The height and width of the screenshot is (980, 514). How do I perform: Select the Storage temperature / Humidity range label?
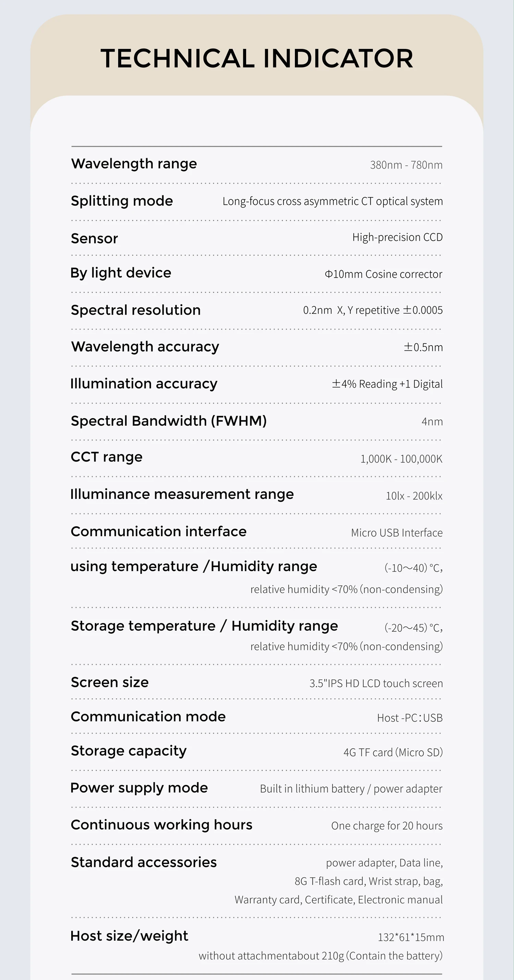click(x=205, y=626)
